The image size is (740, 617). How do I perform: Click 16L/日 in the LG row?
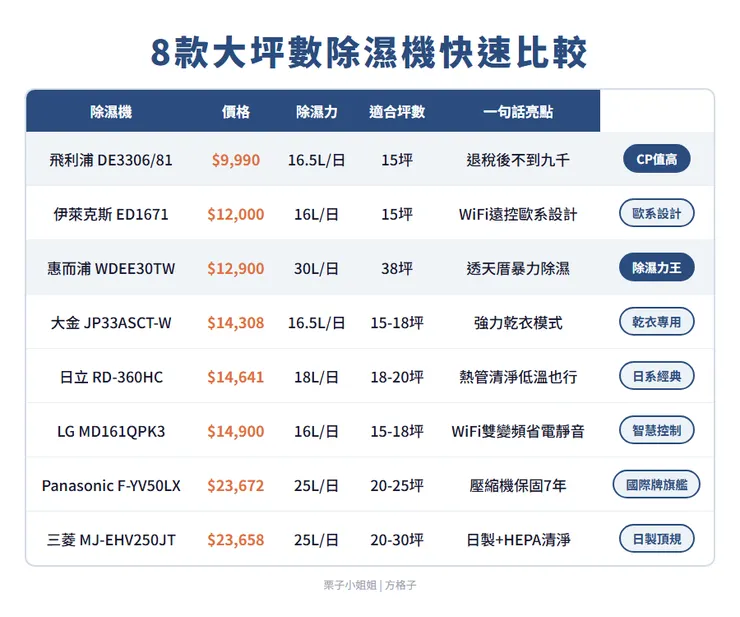316,431
